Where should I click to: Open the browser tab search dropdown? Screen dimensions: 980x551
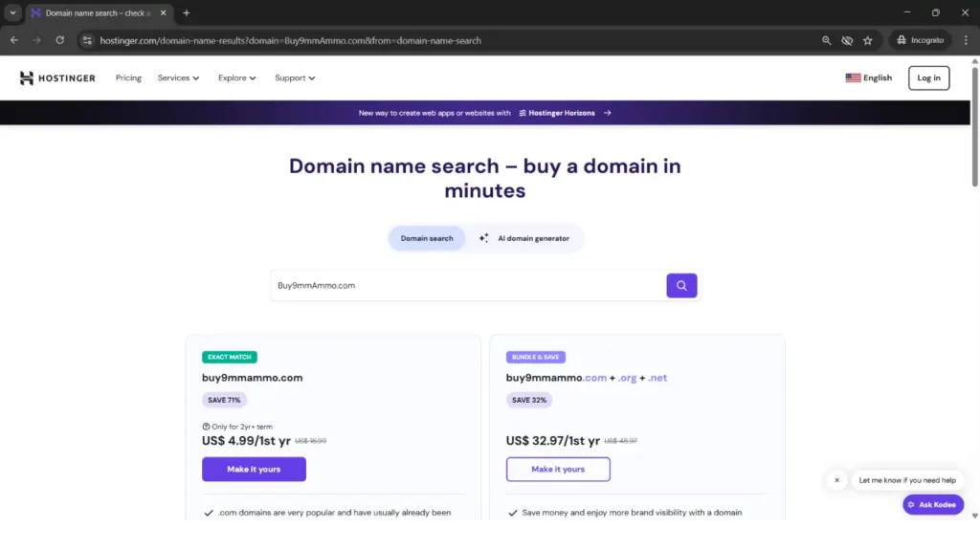[12, 12]
